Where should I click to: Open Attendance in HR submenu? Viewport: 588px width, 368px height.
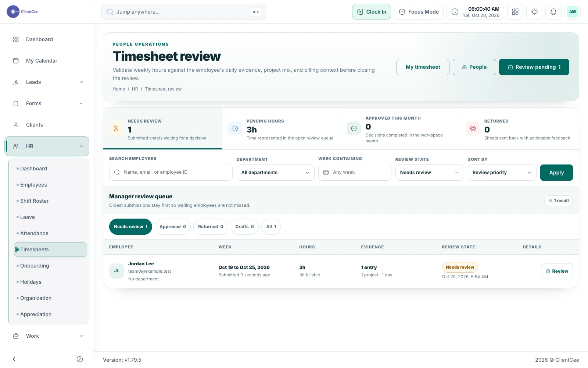(x=51, y=233)
